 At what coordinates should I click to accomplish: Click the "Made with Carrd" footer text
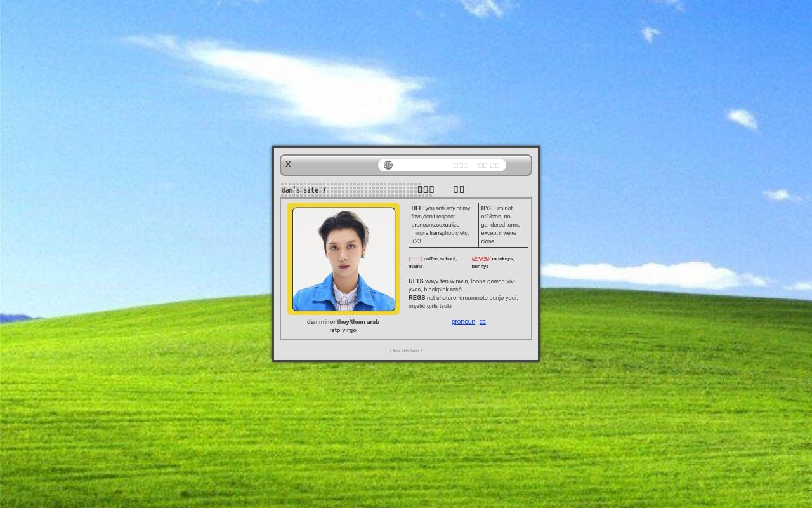(x=406, y=351)
